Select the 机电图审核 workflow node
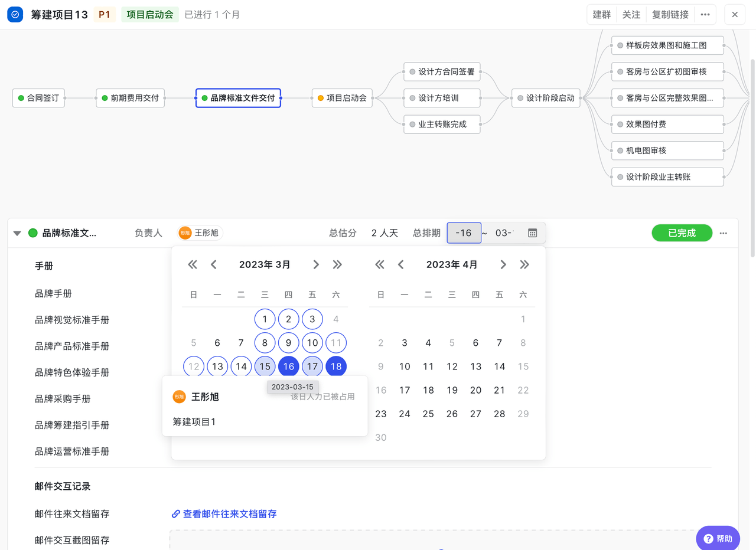Viewport: 756px width, 550px height. tap(667, 150)
